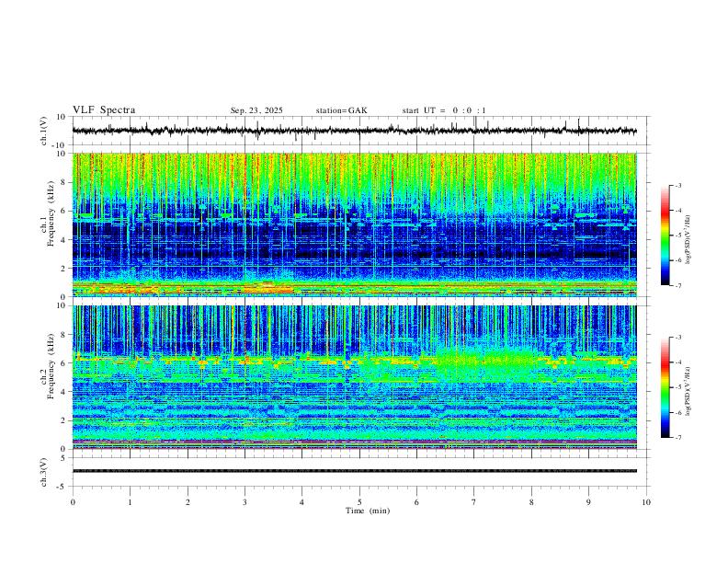Click the upper PSD color scale bar
This screenshot has width=728, height=563.
coord(665,236)
